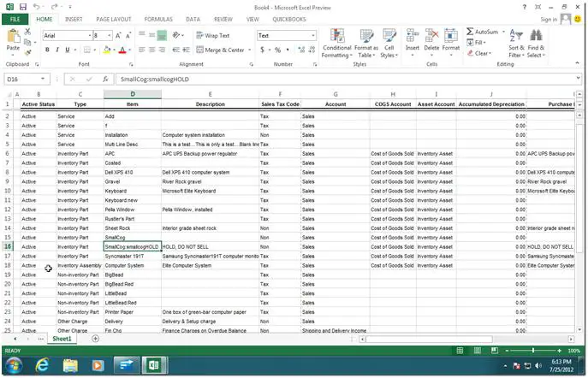588x378 pixels.
Task: Switch to the INSERT ribbon tab
Action: pyautogui.click(x=74, y=19)
